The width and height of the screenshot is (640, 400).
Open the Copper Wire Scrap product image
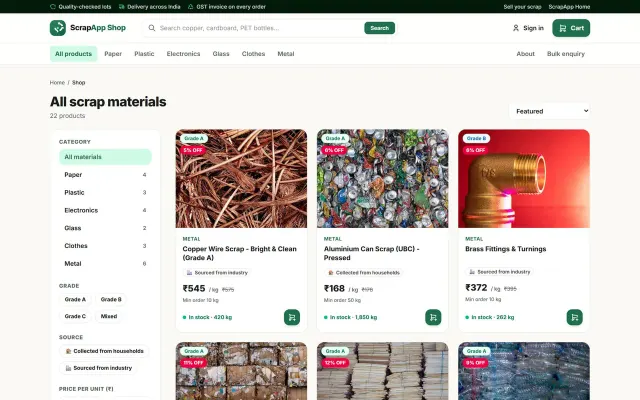[x=241, y=179]
